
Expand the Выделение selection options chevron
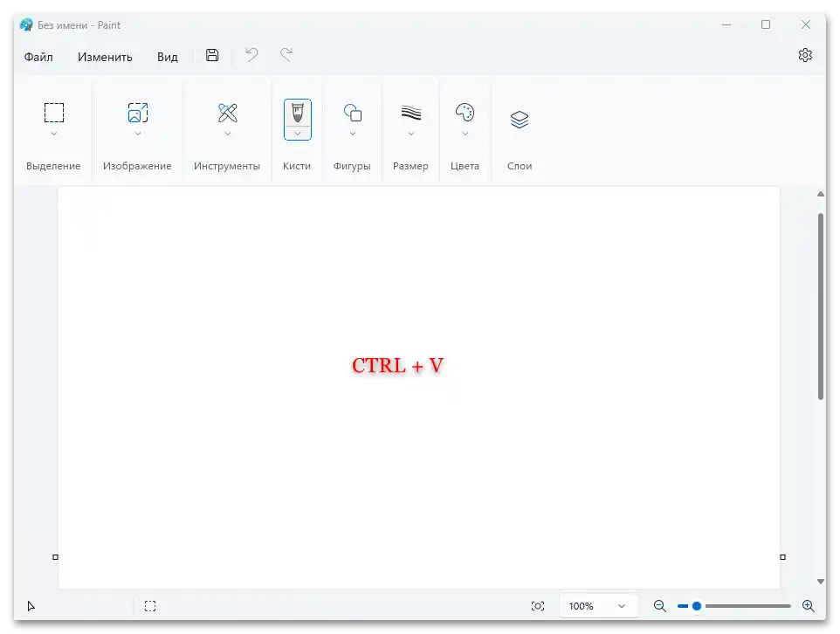(x=54, y=134)
